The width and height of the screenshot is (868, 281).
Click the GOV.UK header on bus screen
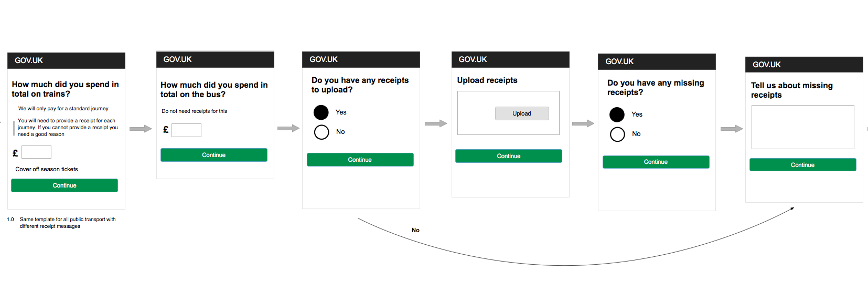point(178,59)
